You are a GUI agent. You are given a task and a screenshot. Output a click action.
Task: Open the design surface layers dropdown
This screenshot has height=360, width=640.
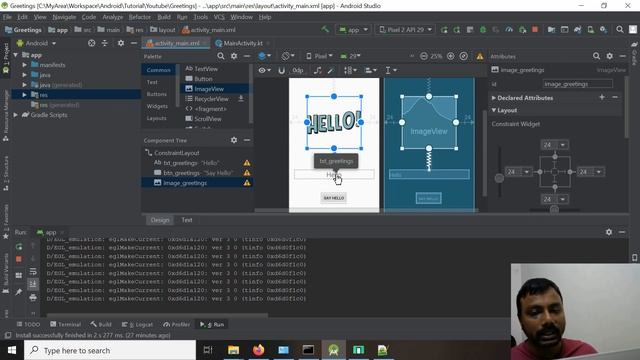(264, 56)
